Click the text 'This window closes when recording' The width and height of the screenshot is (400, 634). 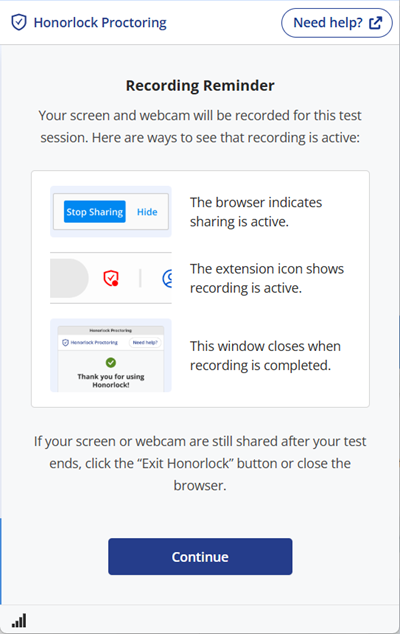(x=265, y=356)
